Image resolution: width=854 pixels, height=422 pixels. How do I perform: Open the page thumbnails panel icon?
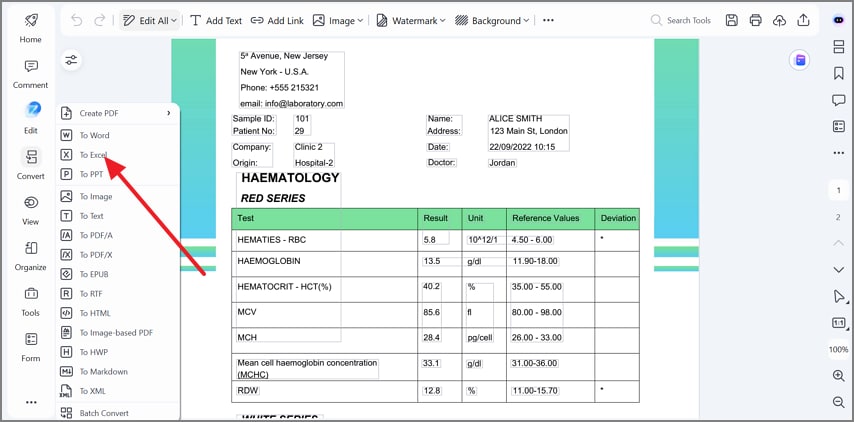839,47
